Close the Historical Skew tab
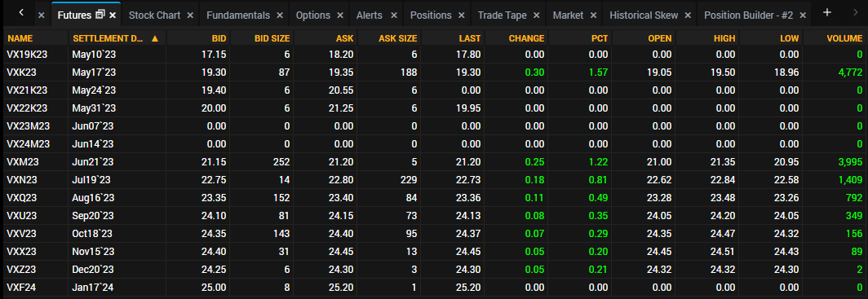This screenshot has height=299, width=868. 688,15
